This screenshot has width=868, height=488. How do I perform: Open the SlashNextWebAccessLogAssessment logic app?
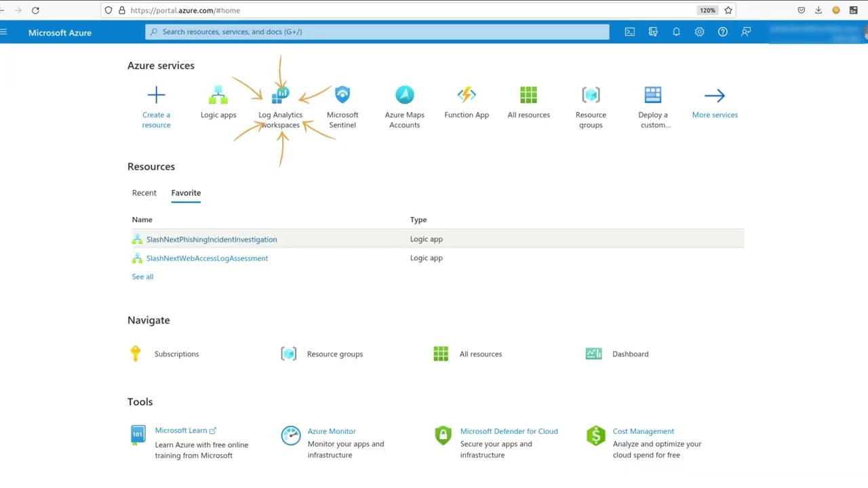coord(207,258)
